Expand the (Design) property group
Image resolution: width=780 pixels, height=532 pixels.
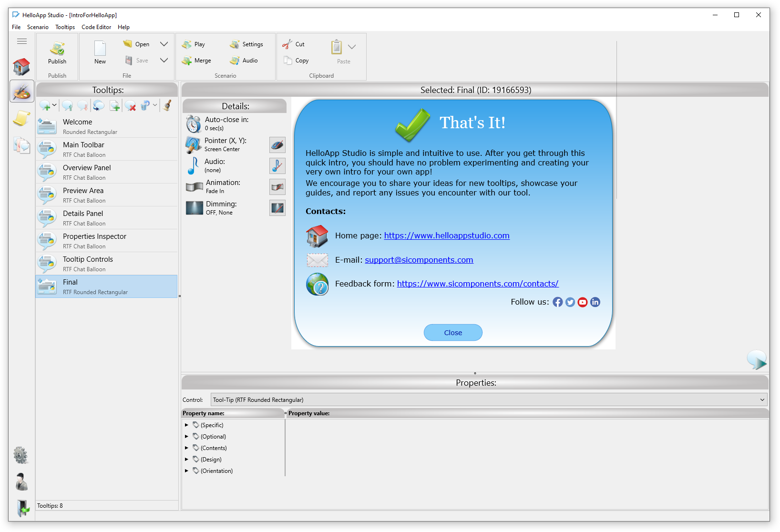186,459
